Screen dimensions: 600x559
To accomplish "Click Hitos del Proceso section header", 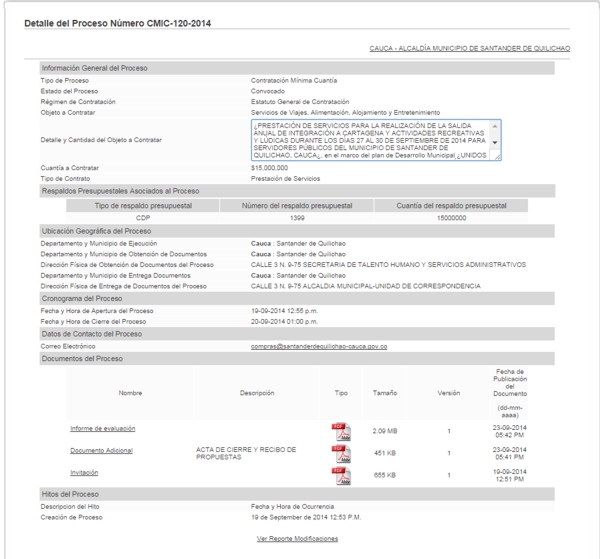I will tap(297, 494).
